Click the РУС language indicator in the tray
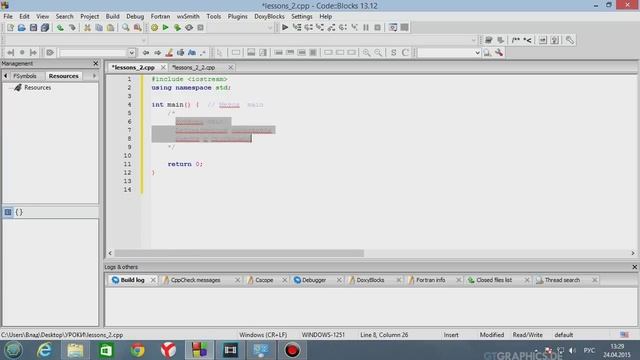The width and height of the screenshot is (640, 360). click(589, 350)
